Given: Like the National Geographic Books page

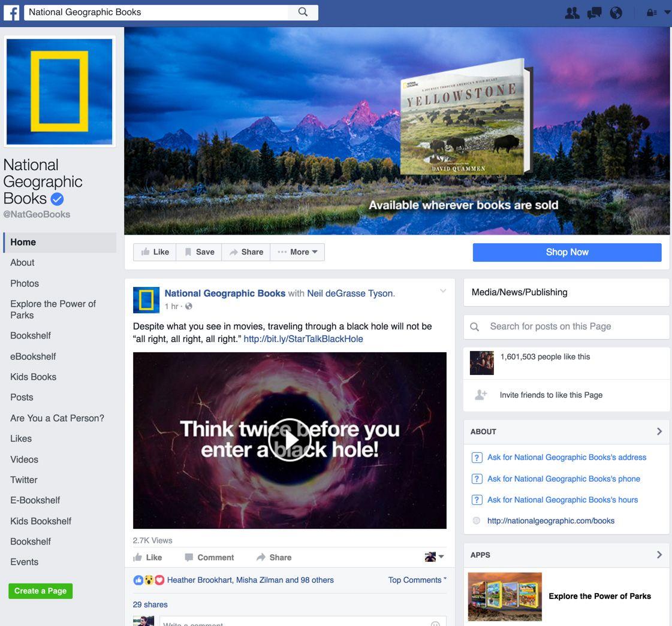Looking at the screenshot, I should pyautogui.click(x=155, y=252).
